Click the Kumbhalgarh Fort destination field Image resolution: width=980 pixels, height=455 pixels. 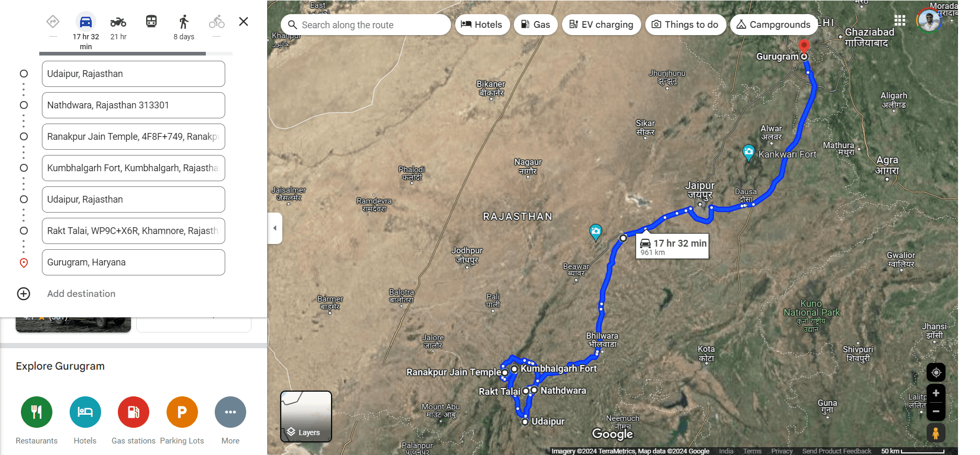134,168
